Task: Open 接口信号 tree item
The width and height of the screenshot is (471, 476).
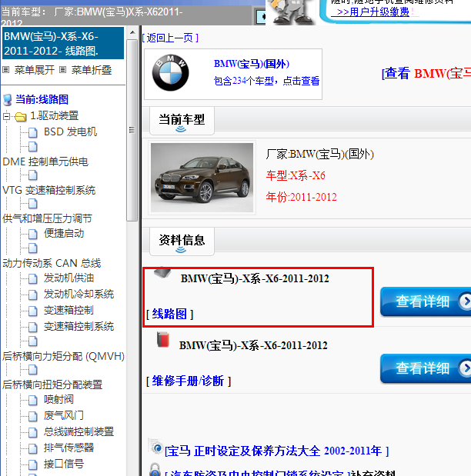Action: 64,464
